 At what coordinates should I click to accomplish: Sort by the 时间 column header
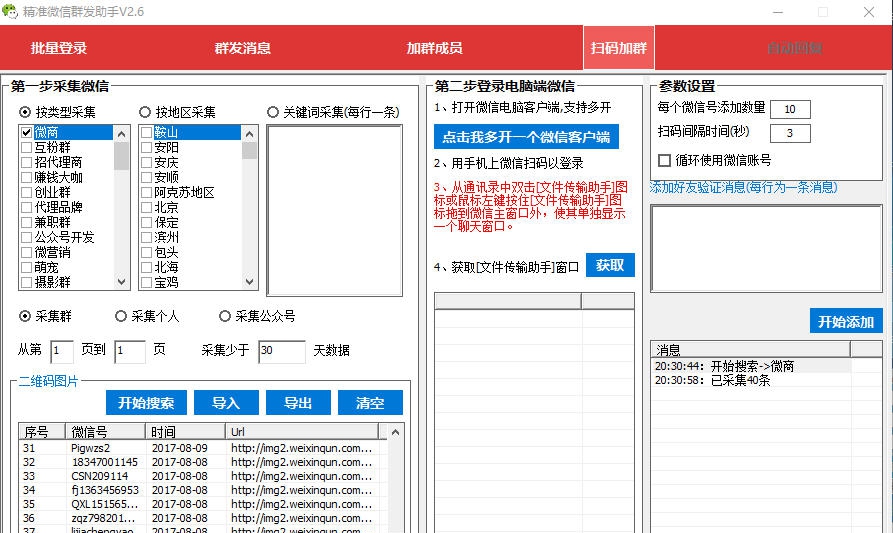[185, 432]
